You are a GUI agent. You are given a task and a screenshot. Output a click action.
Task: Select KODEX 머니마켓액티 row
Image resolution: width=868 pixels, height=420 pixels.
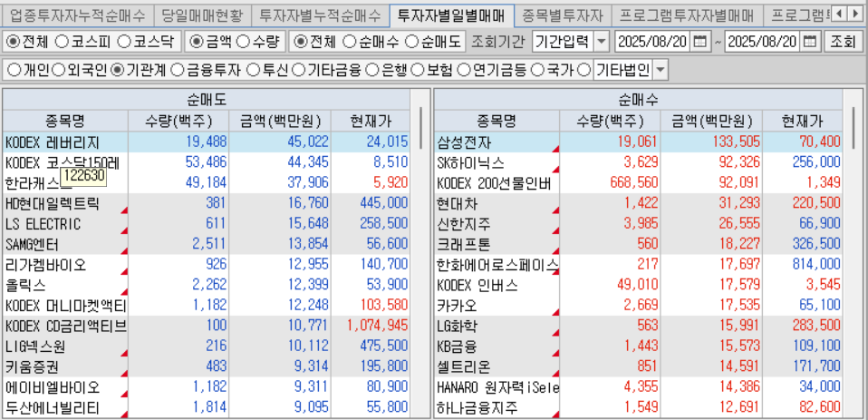point(207,306)
